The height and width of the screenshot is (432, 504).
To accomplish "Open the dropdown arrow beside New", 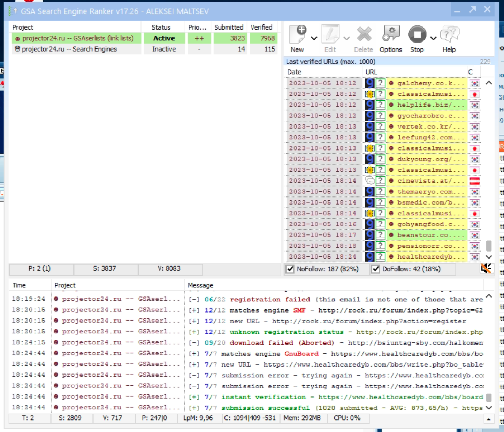I will click(314, 38).
